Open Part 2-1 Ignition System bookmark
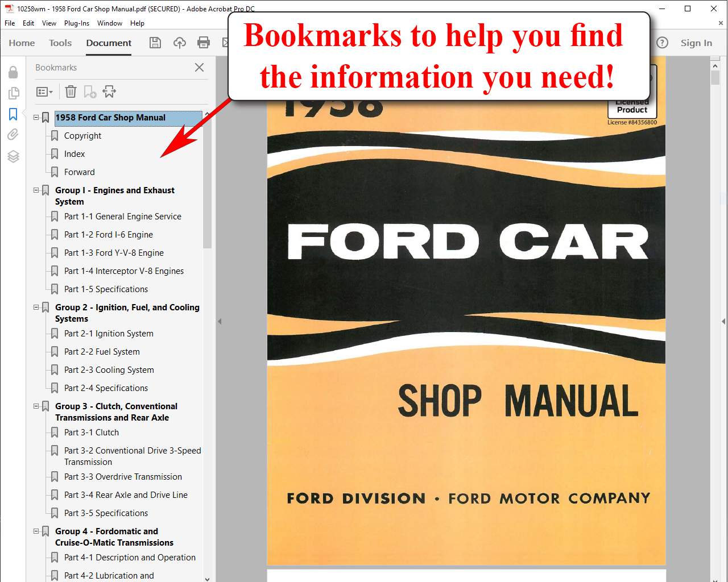This screenshot has width=728, height=582. (109, 334)
